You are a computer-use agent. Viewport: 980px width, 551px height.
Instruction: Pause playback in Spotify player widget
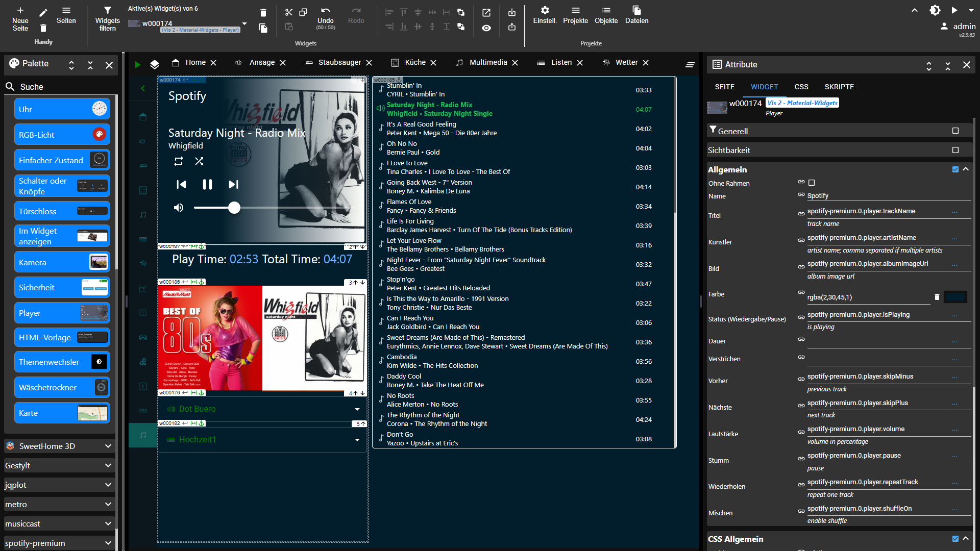pyautogui.click(x=207, y=185)
